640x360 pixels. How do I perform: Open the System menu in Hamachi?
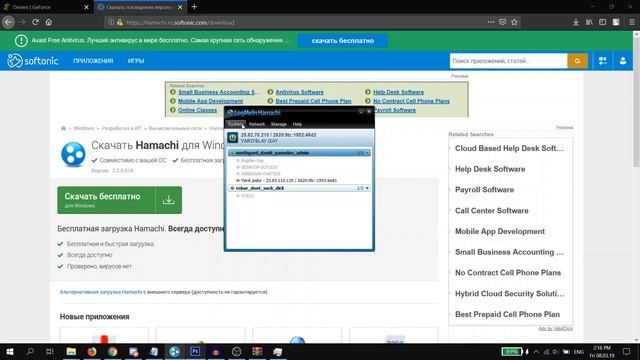click(x=236, y=124)
